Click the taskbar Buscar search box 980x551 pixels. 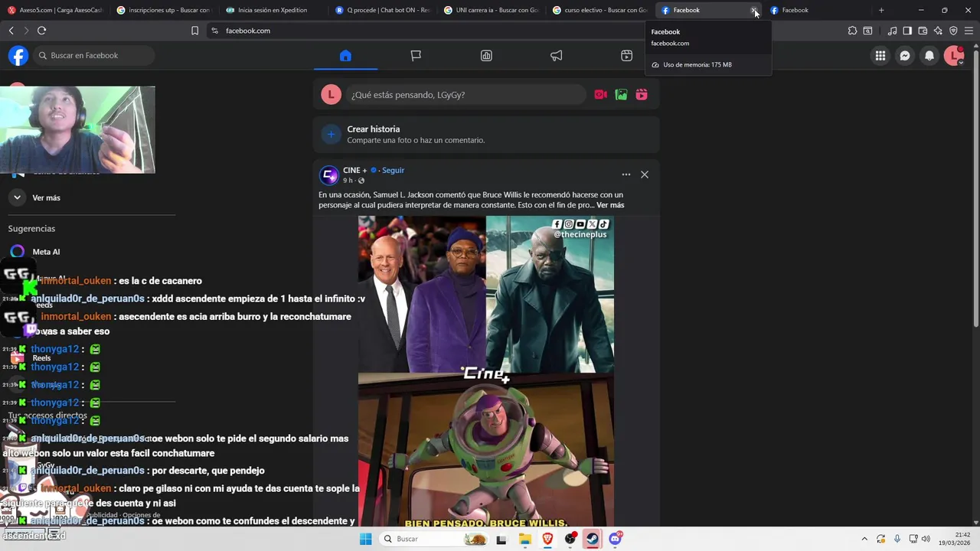[x=435, y=539]
